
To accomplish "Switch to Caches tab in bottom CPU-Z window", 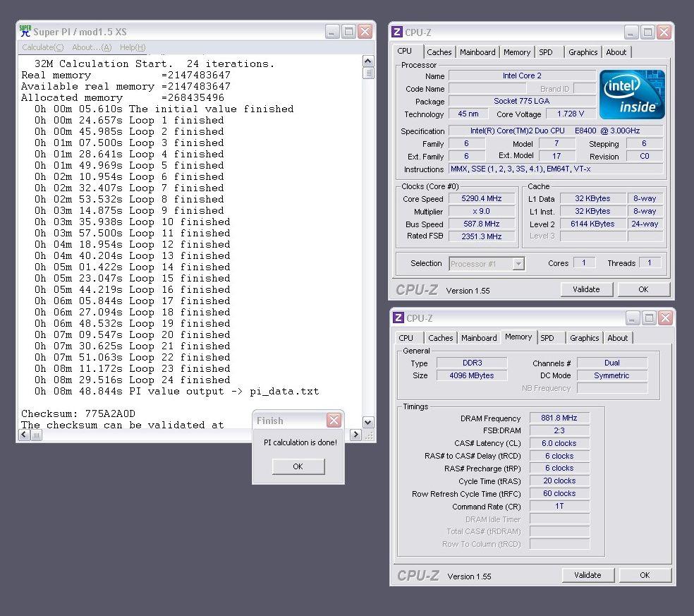I will coord(440,338).
